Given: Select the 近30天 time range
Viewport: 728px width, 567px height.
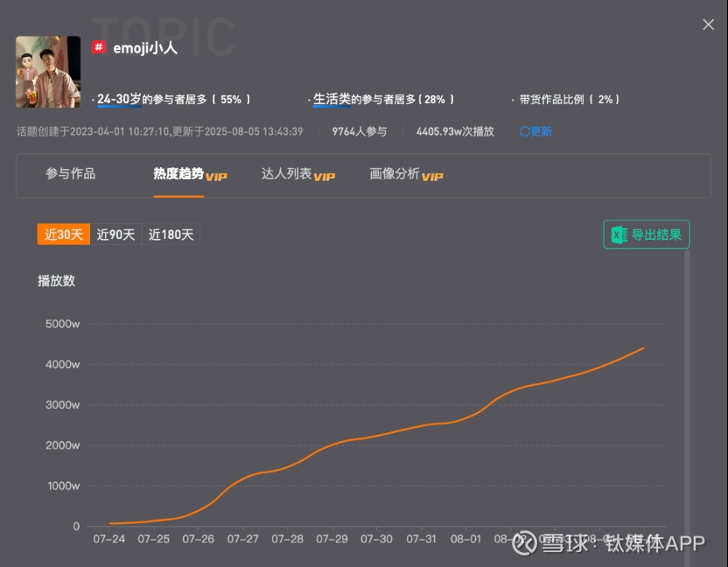Looking at the screenshot, I should click(x=63, y=234).
